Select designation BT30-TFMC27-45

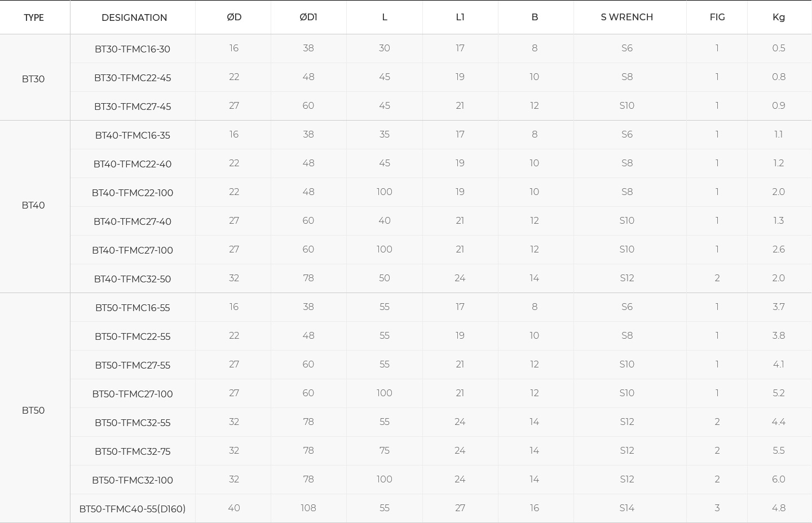click(133, 107)
